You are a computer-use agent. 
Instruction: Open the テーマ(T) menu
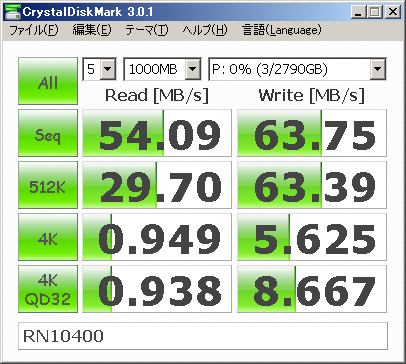coord(147,30)
